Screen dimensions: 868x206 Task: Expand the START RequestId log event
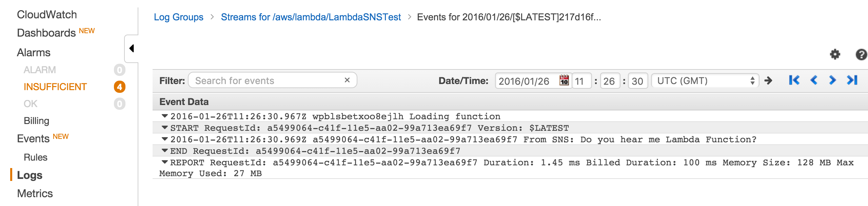(165, 128)
